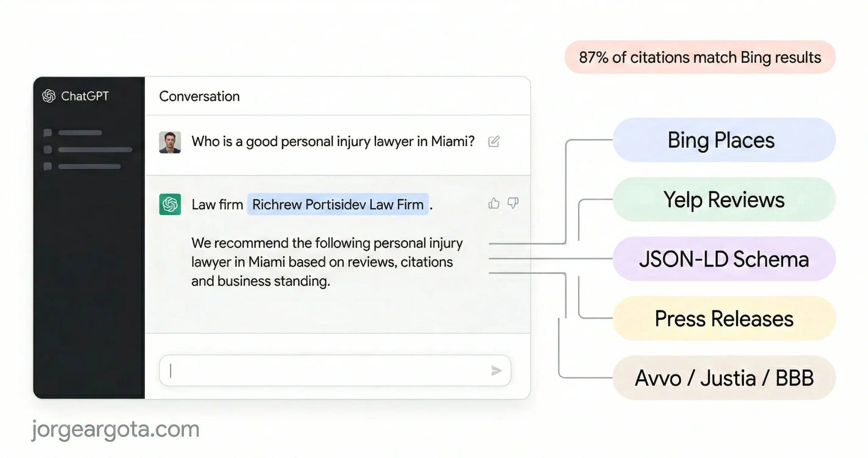Select the JSON-LD Schema pill
Viewport: 868px width, 458px height.
click(x=724, y=259)
